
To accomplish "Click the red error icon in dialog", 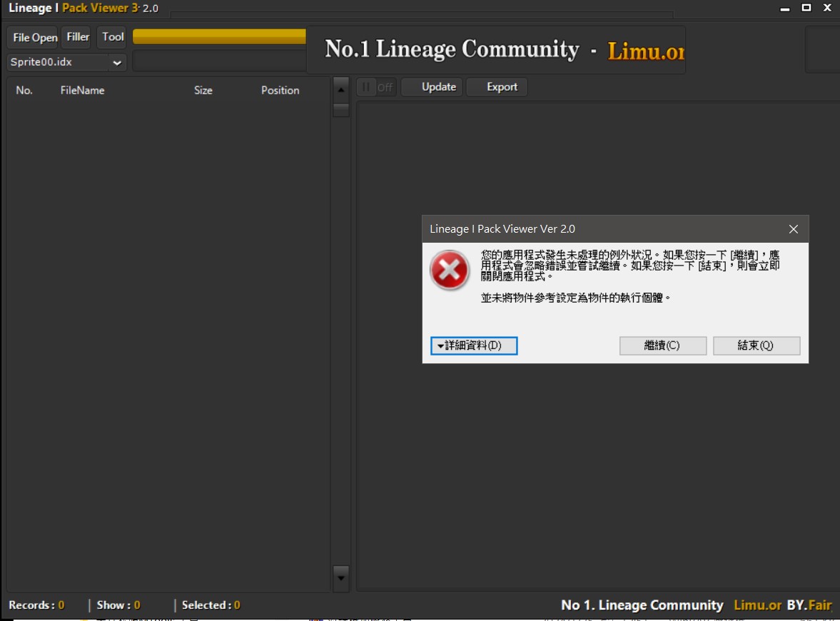I will (x=450, y=270).
